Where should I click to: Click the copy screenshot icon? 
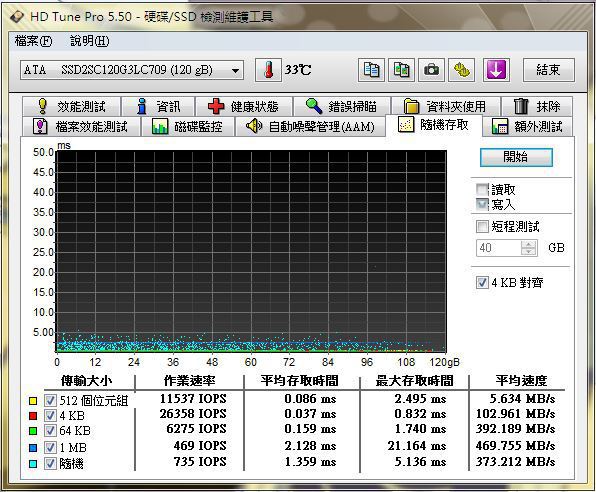[401, 70]
